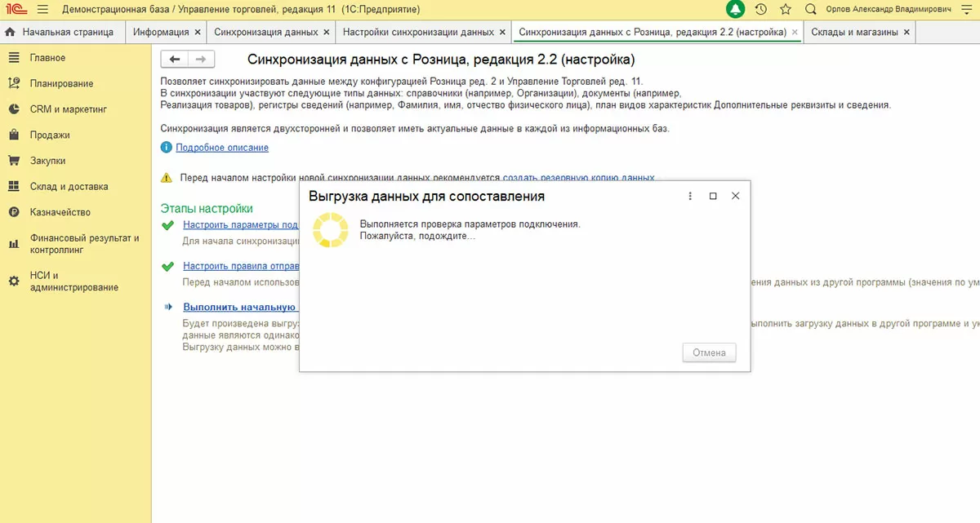Open user Орлов Александр Владимирович

887,9
